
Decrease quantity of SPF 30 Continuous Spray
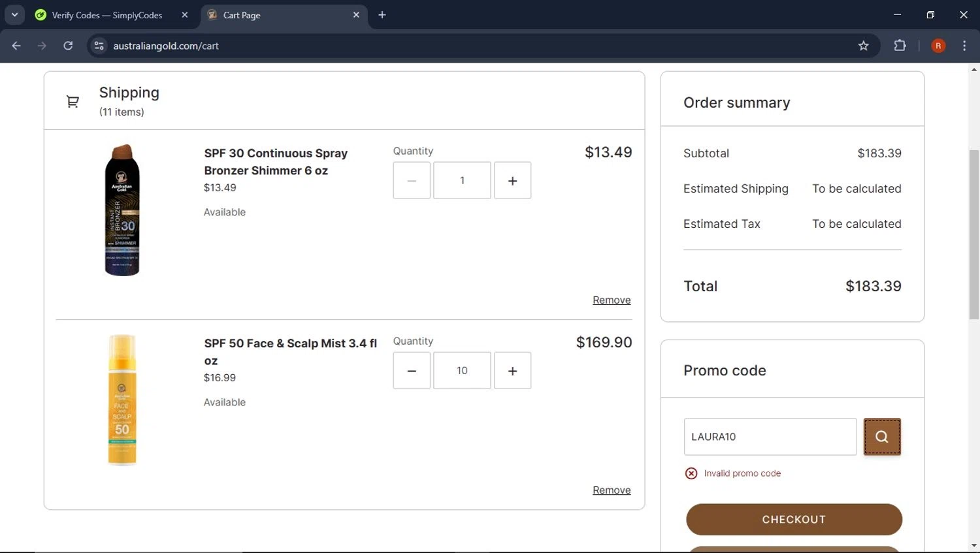[412, 180]
